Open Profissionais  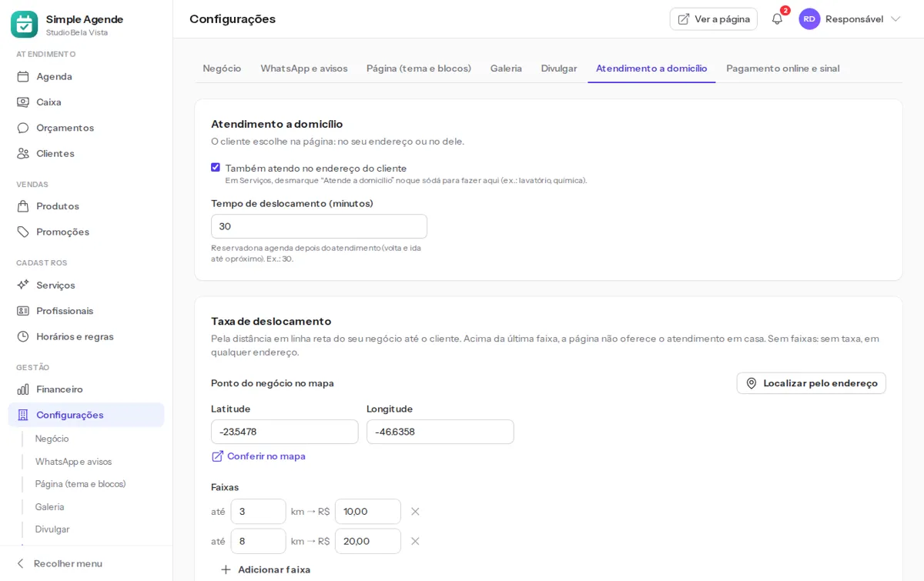click(x=86, y=311)
